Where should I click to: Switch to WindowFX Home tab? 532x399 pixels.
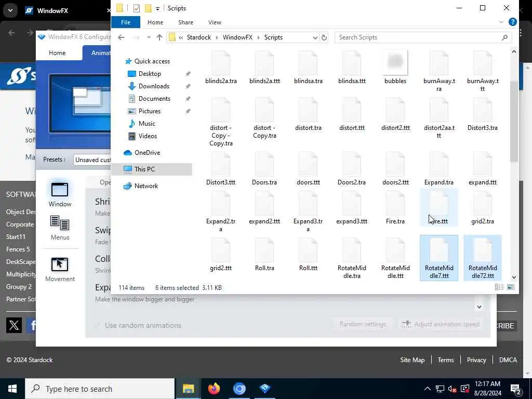point(57,52)
